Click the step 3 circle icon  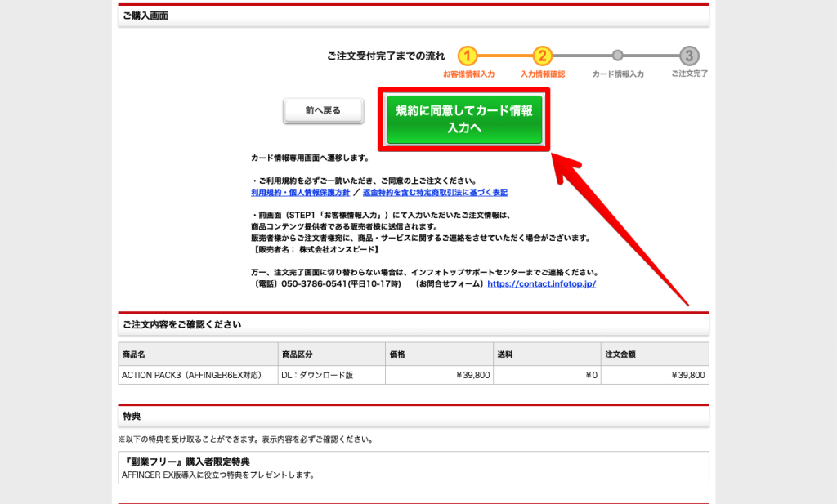[x=690, y=56]
